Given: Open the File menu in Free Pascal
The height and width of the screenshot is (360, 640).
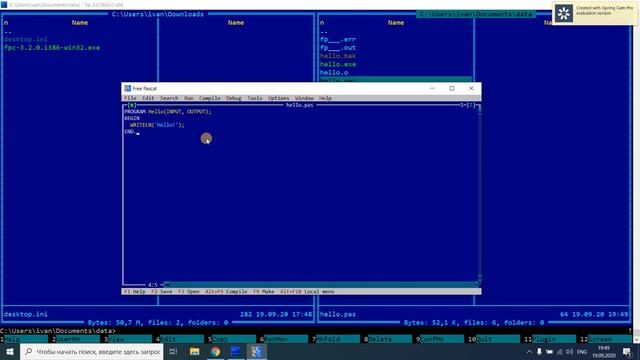Looking at the screenshot, I should pyautogui.click(x=130, y=98).
